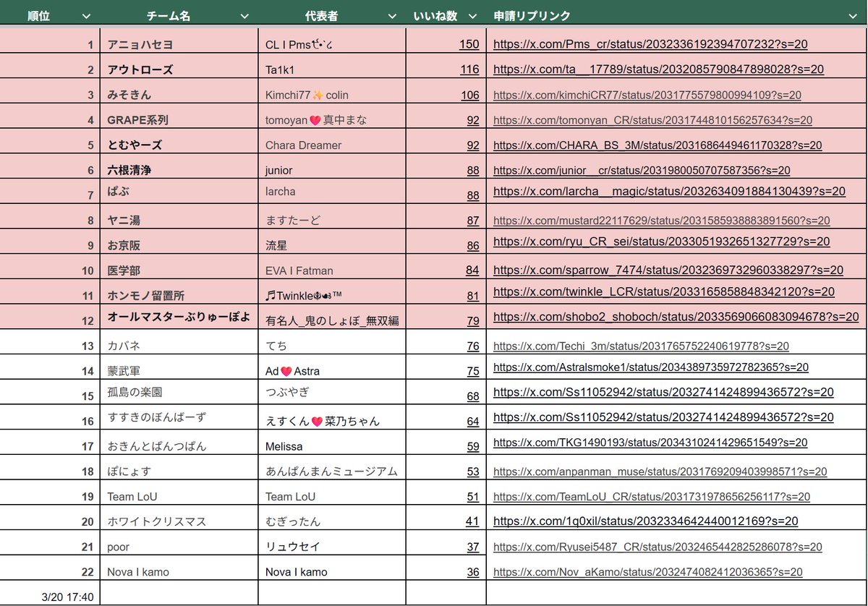Screen dimensions: 868x606
Task: Select the team name cell アニョハセヨ
Action: click(x=179, y=40)
